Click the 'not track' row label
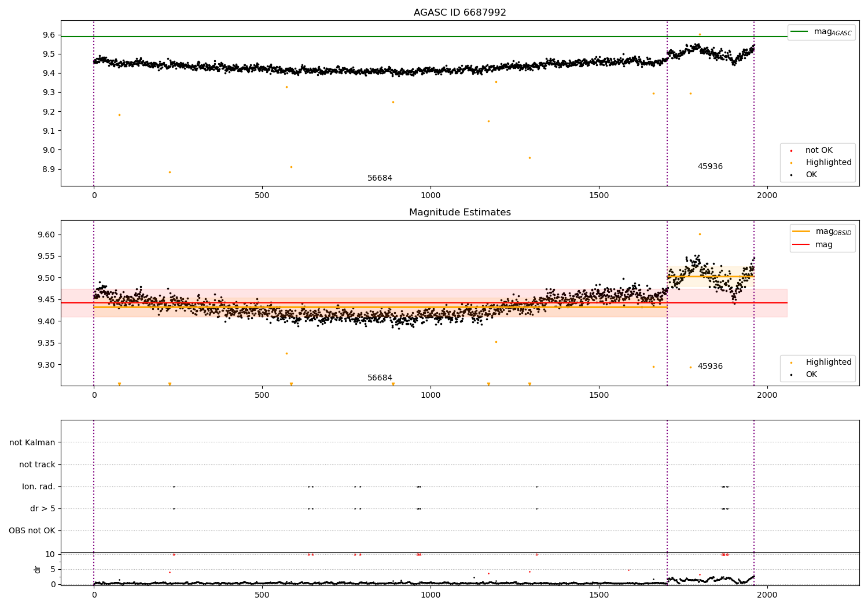 (x=37, y=465)
